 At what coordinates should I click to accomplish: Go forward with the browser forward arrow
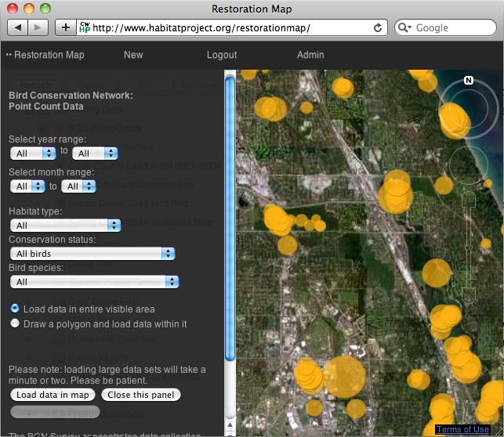(x=38, y=27)
